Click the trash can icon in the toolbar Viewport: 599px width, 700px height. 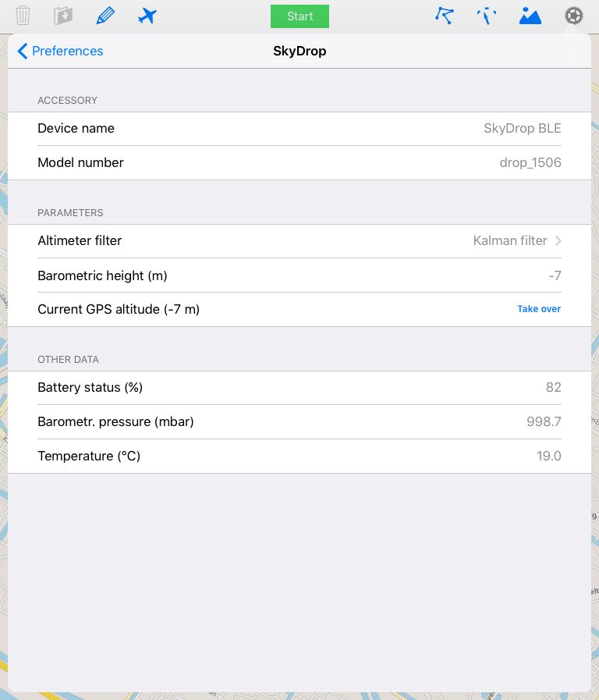pyautogui.click(x=23, y=16)
